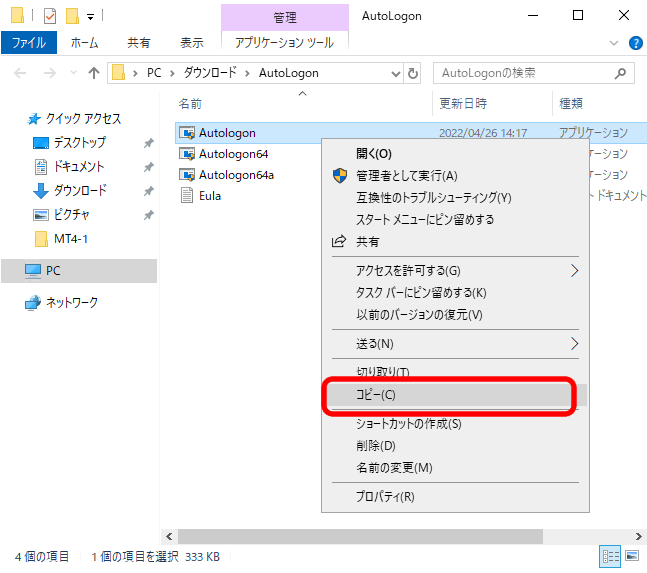Select クイック アクセス in the navigation pane
Viewport: 647px width, 573px height.
click(x=74, y=119)
